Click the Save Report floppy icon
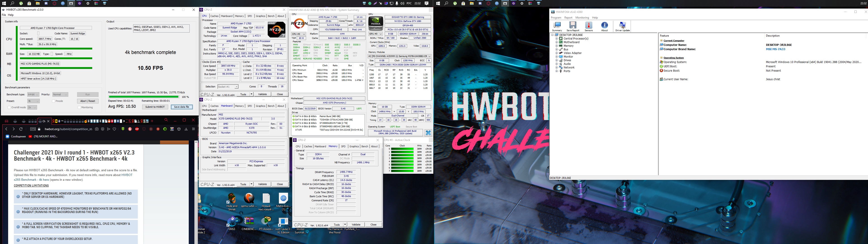 pyautogui.click(x=573, y=27)
